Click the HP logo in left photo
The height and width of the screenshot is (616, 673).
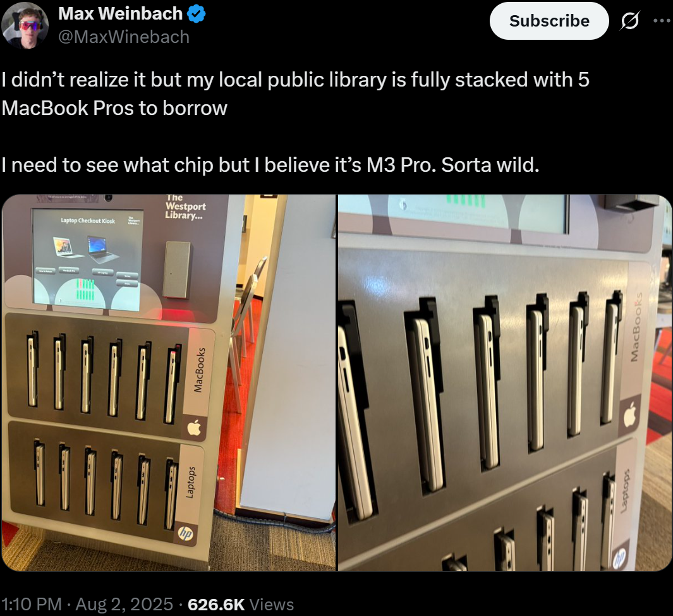tap(186, 534)
